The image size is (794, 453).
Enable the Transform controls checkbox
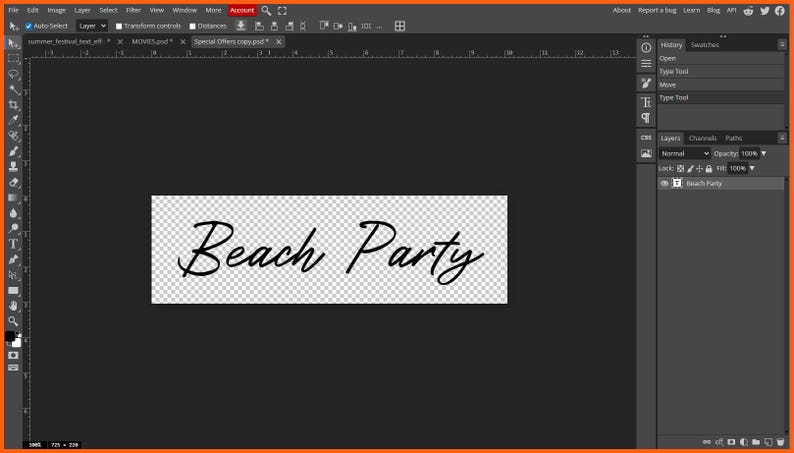pyautogui.click(x=119, y=26)
